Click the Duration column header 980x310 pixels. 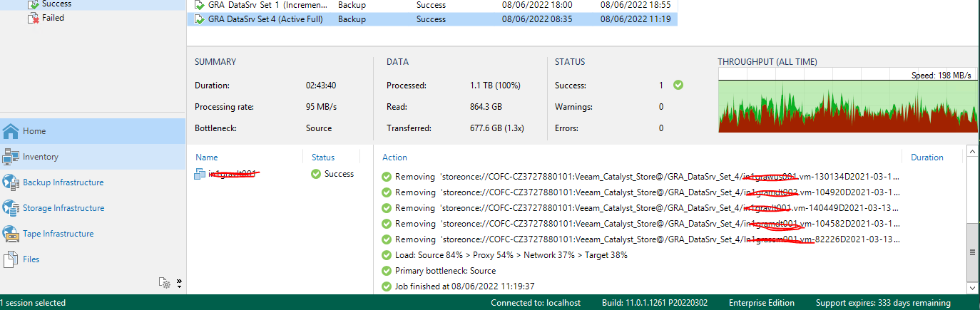(927, 157)
